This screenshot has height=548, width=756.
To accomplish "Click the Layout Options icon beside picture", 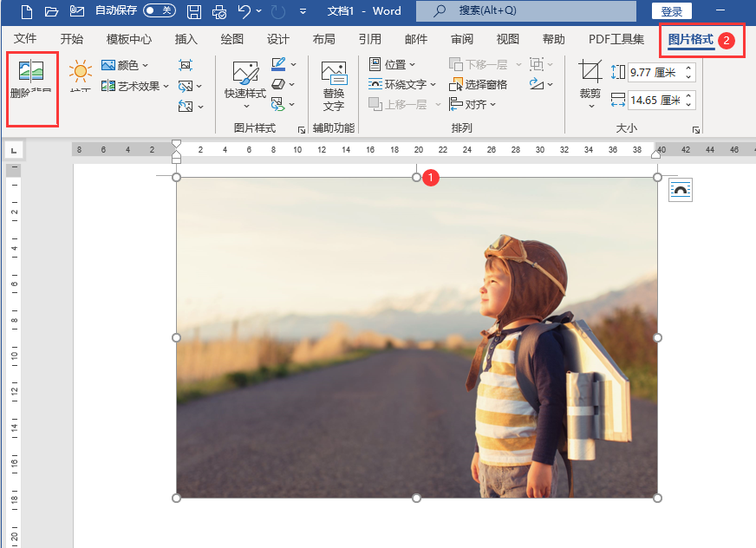I will click(x=681, y=190).
